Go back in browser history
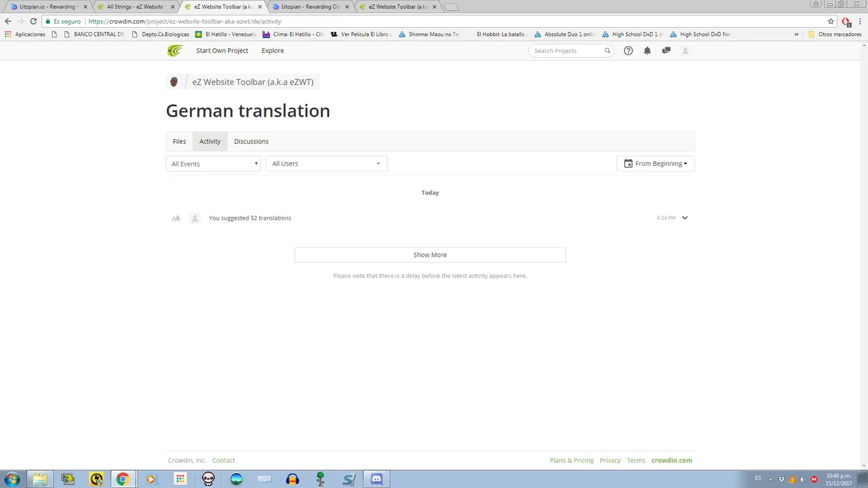Image resolution: width=868 pixels, height=488 pixels. 8,21
